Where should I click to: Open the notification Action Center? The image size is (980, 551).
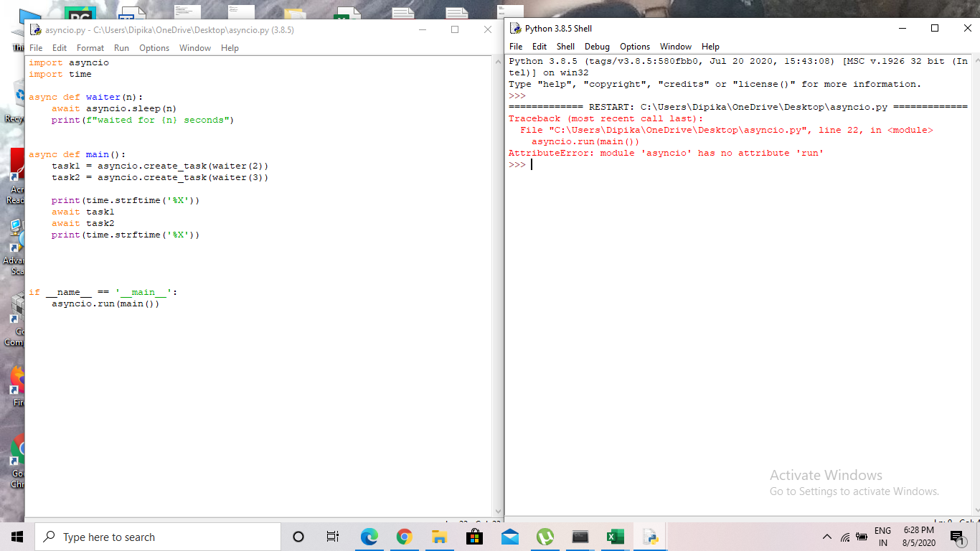[956, 537]
